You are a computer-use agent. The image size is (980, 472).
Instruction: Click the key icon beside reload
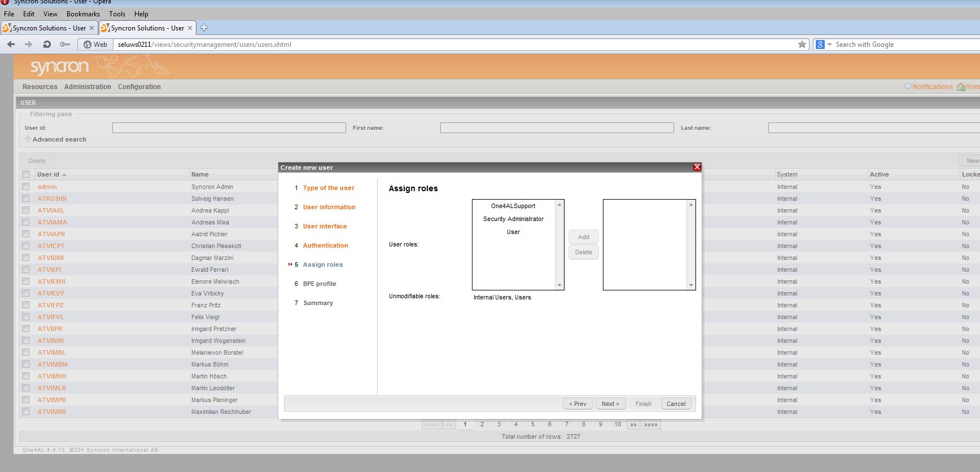(x=65, y=45)
